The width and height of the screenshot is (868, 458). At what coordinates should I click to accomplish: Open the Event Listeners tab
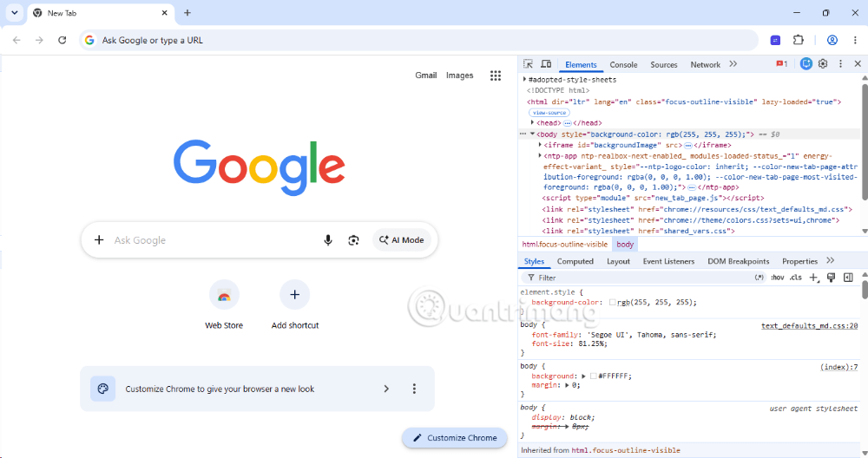[x=668, y=261]
